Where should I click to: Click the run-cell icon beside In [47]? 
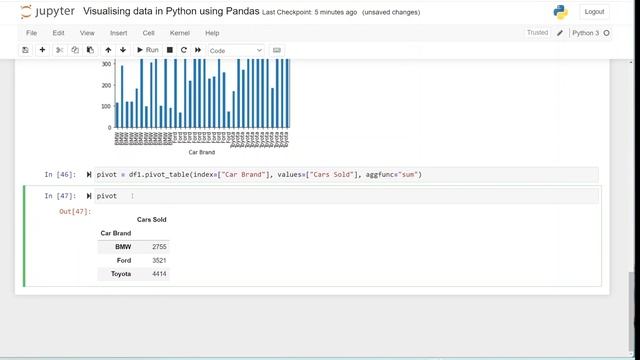pos(89,196)
